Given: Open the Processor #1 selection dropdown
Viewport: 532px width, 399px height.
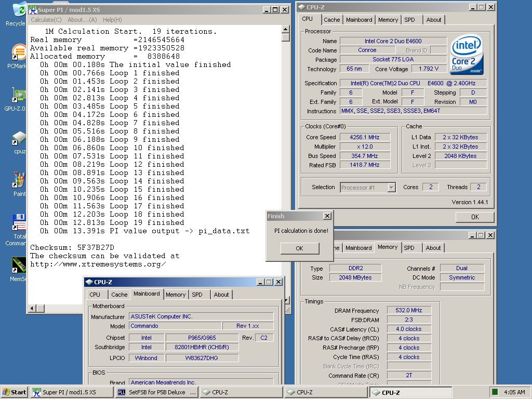Looking at the screenshot, I should 391,187.
